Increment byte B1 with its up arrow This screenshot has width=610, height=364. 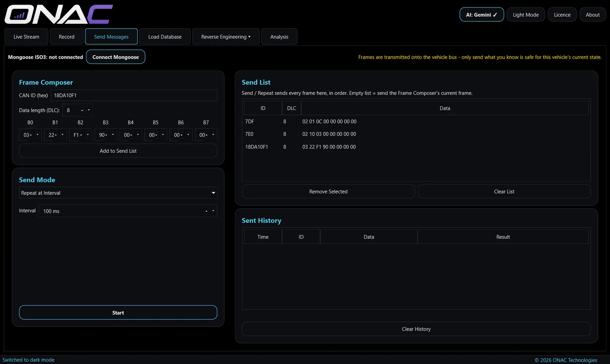pos(56,135)
